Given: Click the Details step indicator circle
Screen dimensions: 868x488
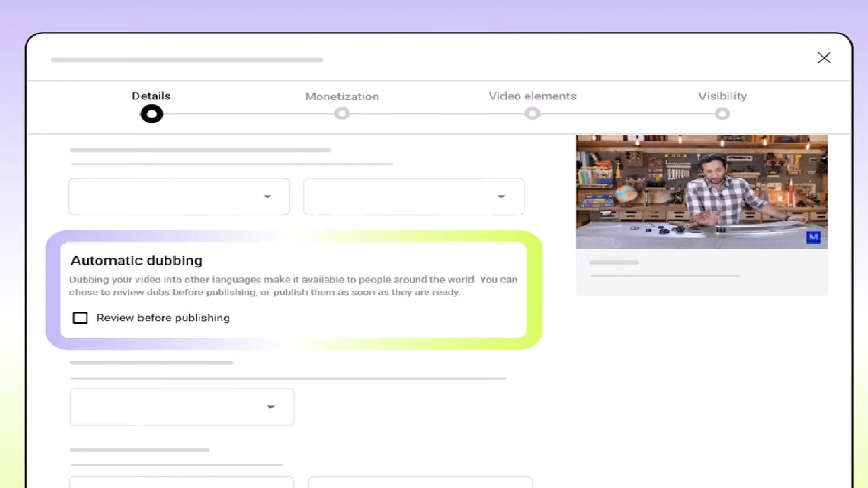Looking at the screenshot, I should click(151, 113).
